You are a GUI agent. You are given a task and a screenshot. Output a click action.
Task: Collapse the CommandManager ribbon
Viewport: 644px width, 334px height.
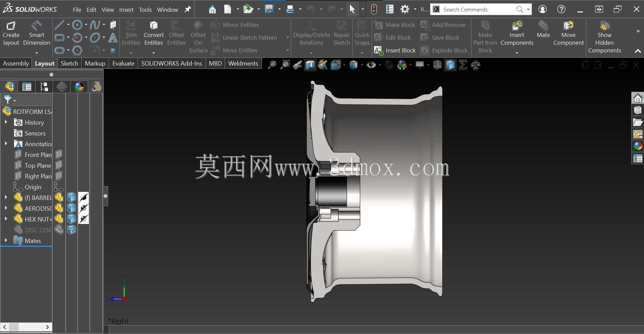pos(638,51)
